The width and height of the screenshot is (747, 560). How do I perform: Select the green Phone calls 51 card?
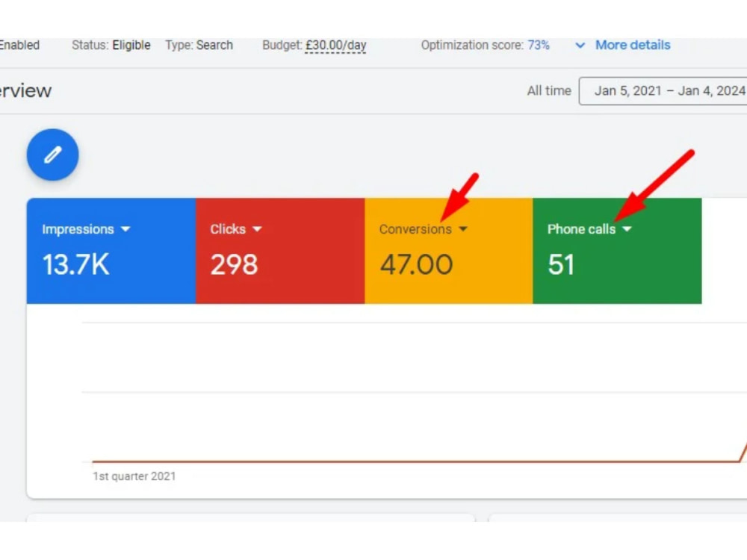(x=618, y=251)
